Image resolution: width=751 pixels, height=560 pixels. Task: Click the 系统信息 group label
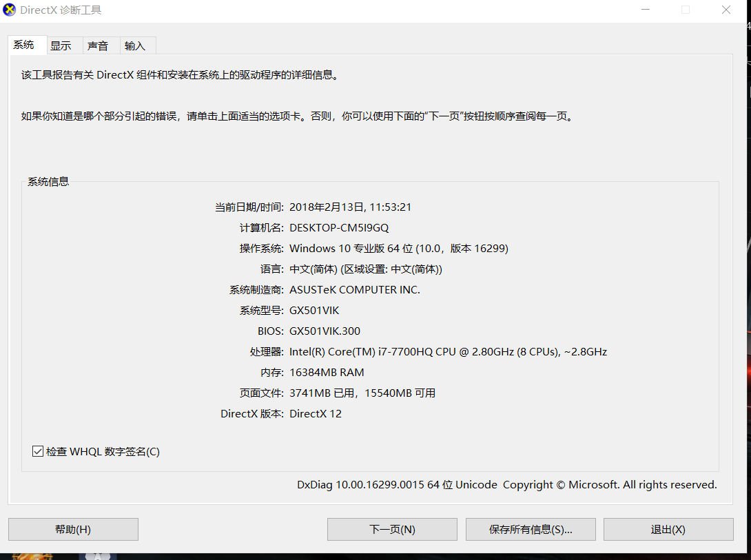[x=48, y=181]
